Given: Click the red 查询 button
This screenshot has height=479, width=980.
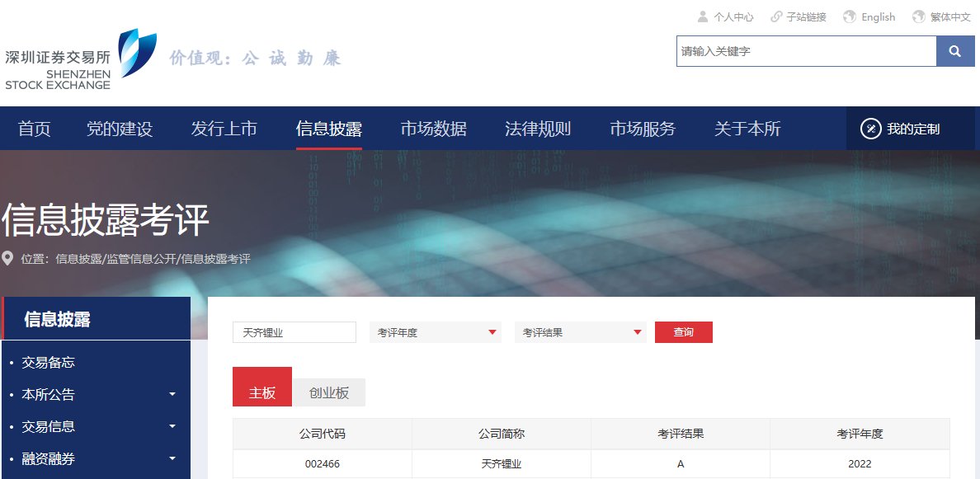Looking at the screenshot, I should [684, 332].
